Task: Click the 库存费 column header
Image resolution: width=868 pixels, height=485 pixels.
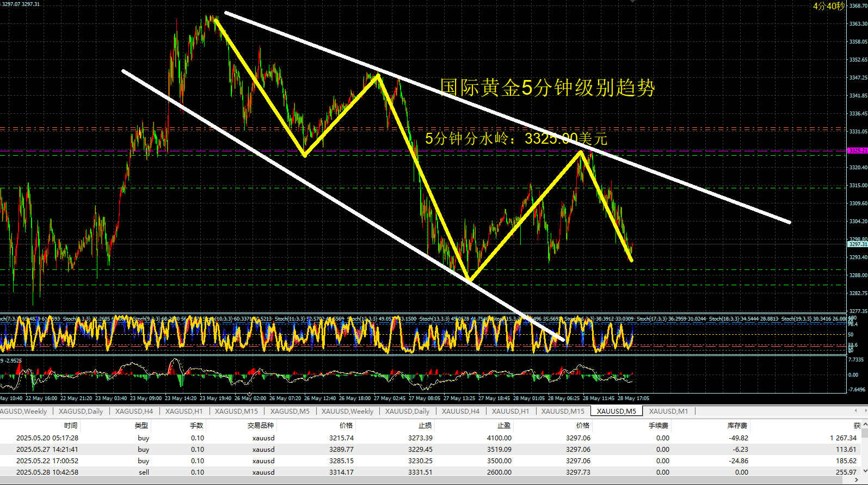Action: (x=737, y=426)
